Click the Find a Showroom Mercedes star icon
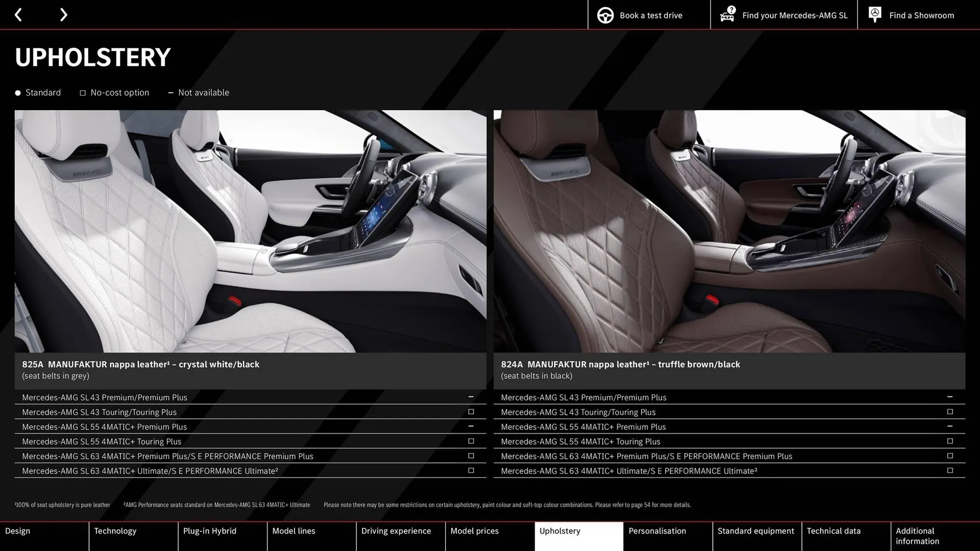This screenshot has height=551, width=980. point(874,15)
